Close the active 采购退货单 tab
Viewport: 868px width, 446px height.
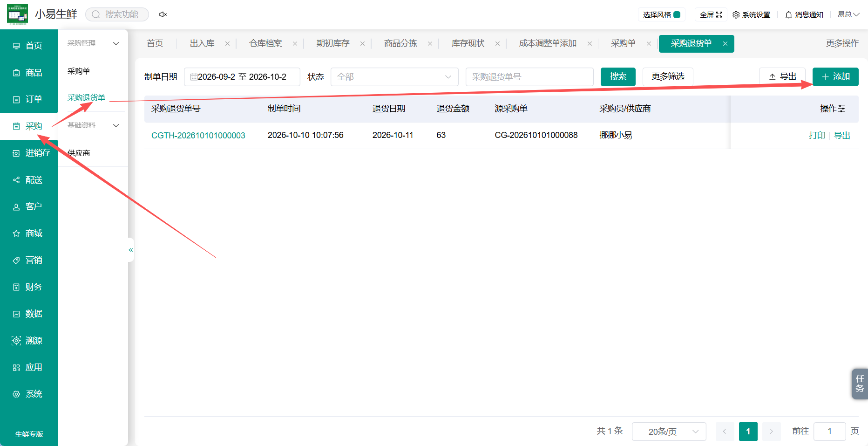pos(725,44)
